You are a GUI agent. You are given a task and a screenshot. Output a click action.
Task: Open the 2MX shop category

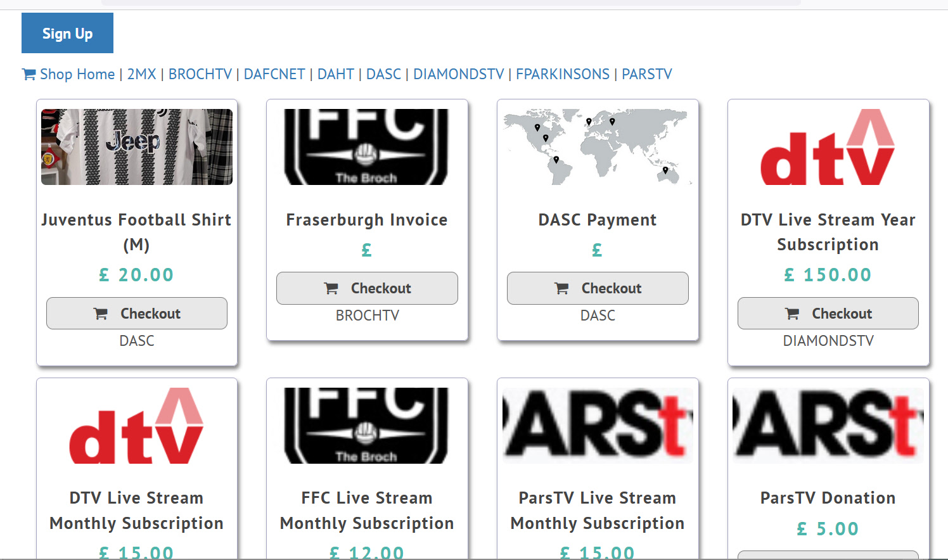click(142, 74)
